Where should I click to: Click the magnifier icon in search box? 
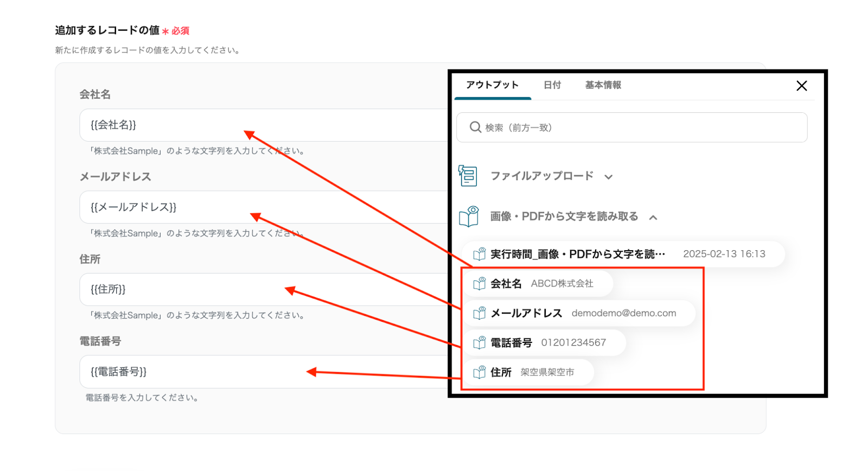(x=475, y=128)
